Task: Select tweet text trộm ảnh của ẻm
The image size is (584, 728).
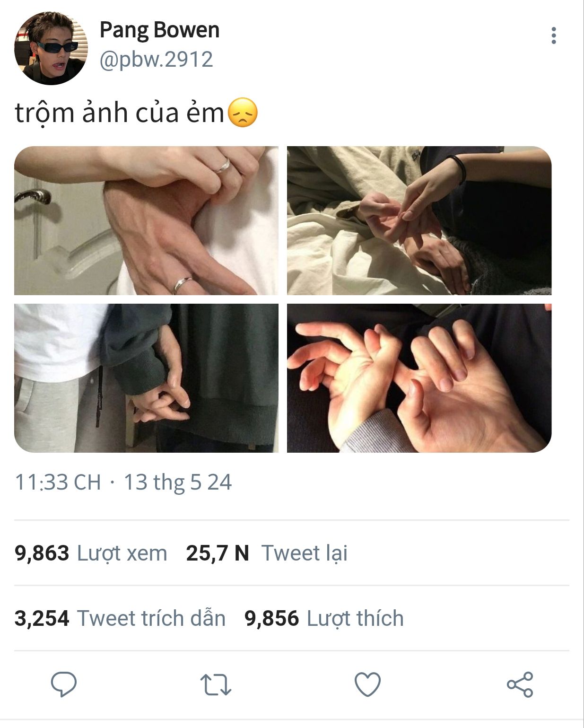Action: (x=120, y=113)
